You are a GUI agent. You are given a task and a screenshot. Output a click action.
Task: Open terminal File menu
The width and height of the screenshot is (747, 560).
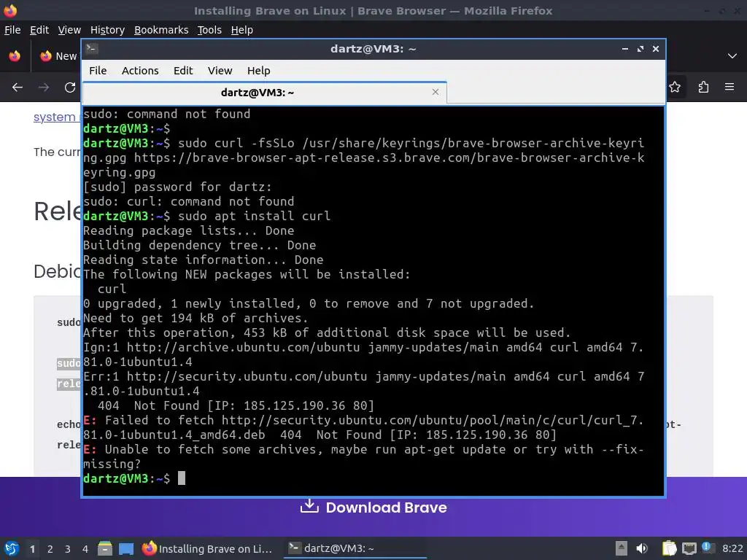98,71
